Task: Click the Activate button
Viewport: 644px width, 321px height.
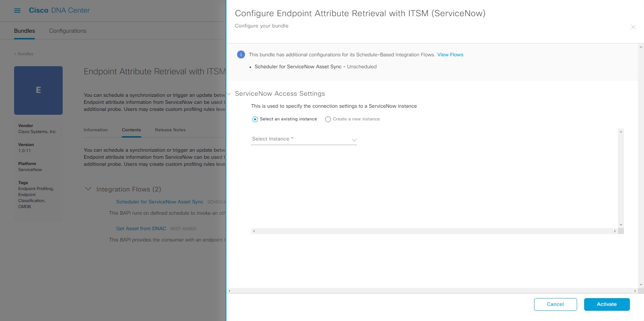Action: pos(607,304)
